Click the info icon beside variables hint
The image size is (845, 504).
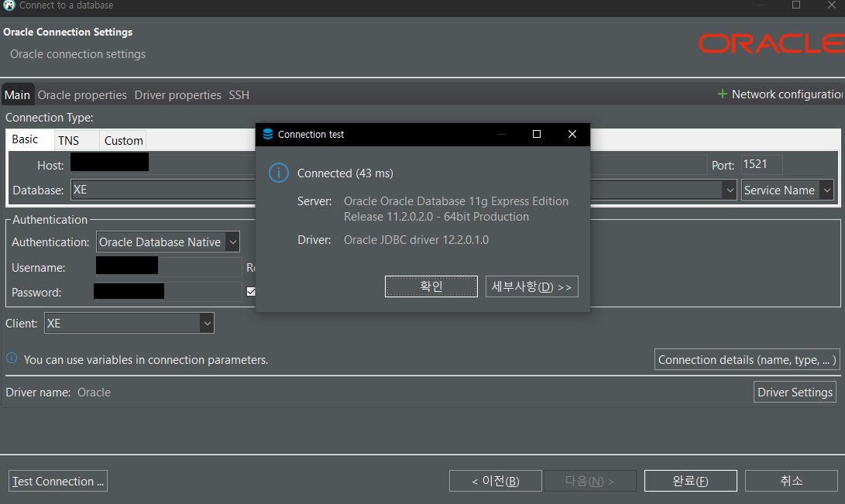point(12,358)
